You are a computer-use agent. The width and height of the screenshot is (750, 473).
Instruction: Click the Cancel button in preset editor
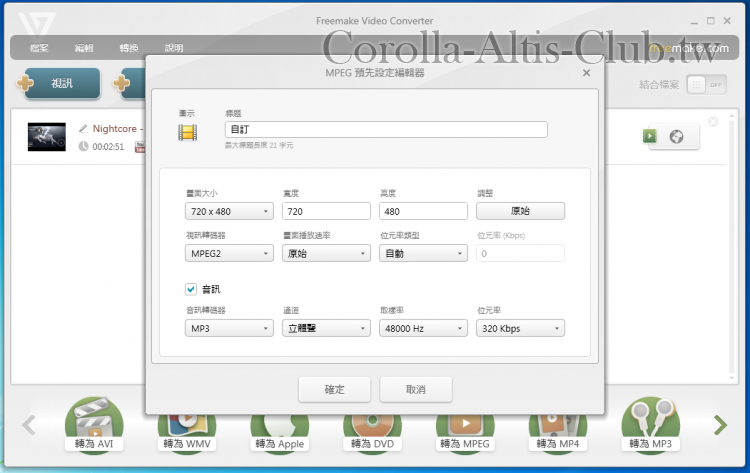click(416, 389)
